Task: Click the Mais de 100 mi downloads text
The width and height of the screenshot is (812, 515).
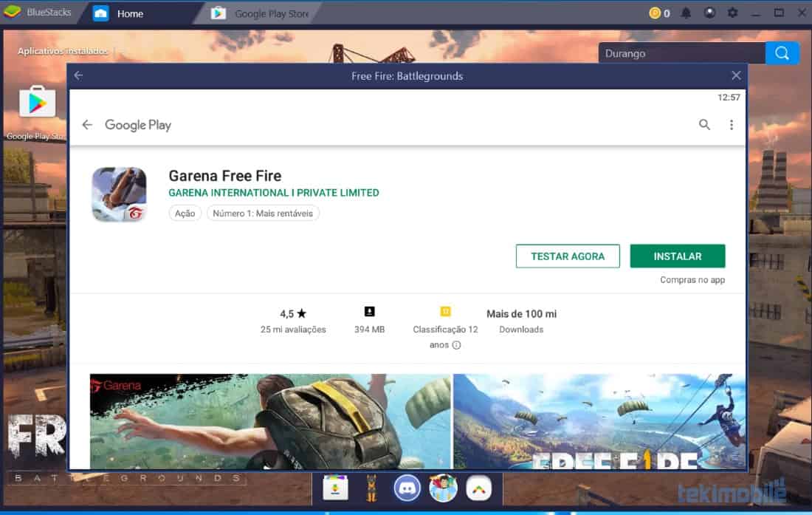Action: 521,314
